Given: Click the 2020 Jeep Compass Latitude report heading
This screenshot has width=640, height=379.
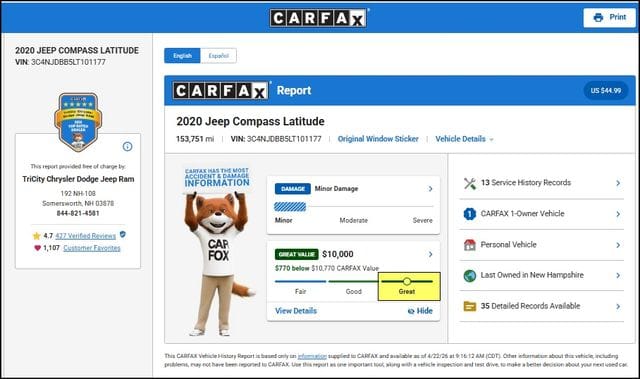Looking at the screenshot, I should pos(250,122).
